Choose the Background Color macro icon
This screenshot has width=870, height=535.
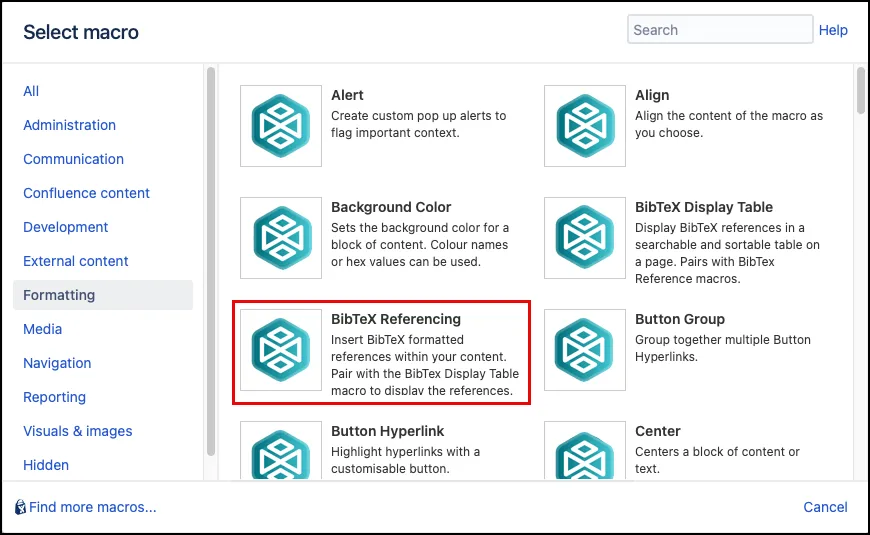[281, 238]
